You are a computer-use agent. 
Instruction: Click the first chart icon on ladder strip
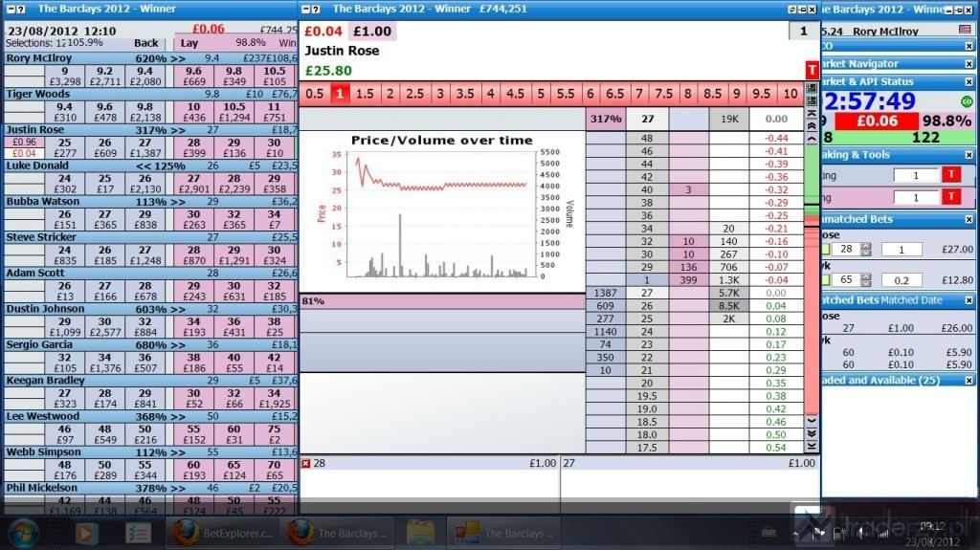tap(812, 88)
